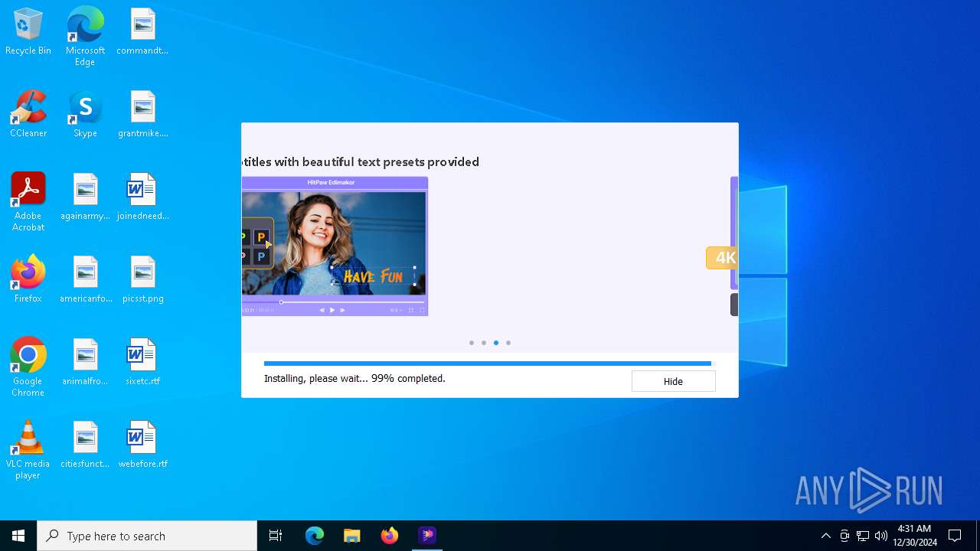Open the Recycle Bin desktop icon
Image resolution: width=980 pixels, height=551 pixels.
pos(28,32)
